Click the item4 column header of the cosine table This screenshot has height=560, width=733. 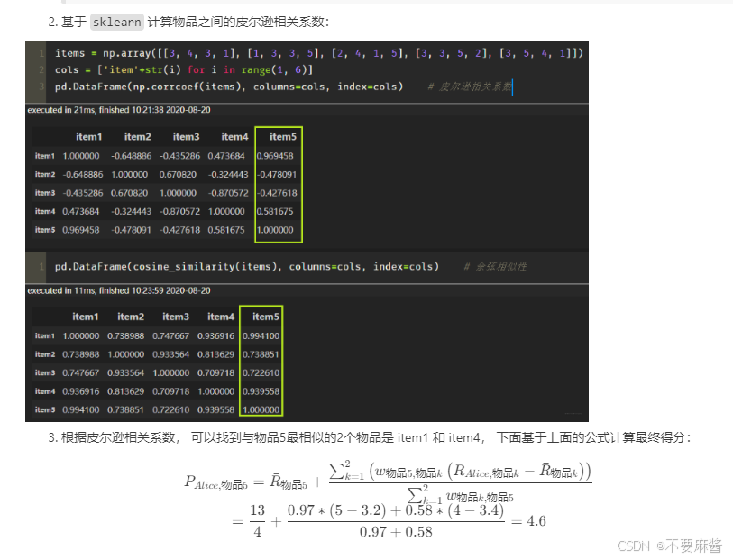point(221,317)
